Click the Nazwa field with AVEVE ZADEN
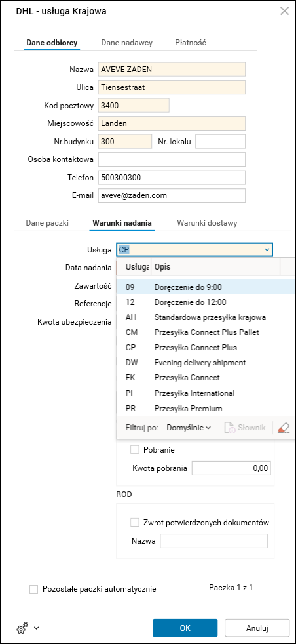 click(x=172, y=70)
